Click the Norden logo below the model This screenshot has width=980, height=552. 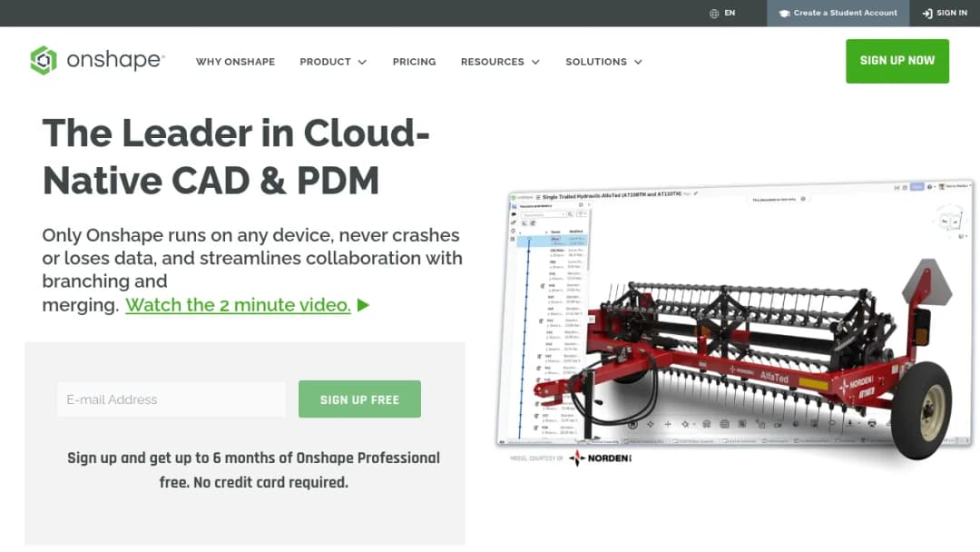click(x=600, y=458)
